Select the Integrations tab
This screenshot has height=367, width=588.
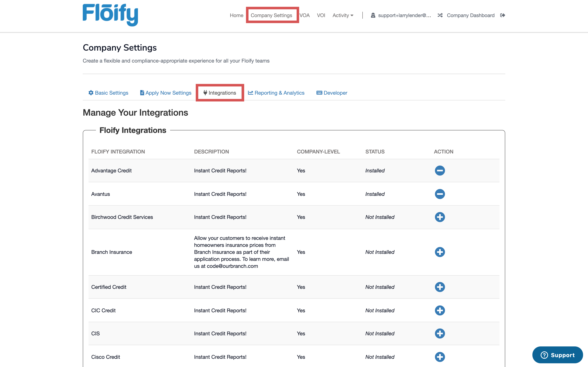[219, 93]
